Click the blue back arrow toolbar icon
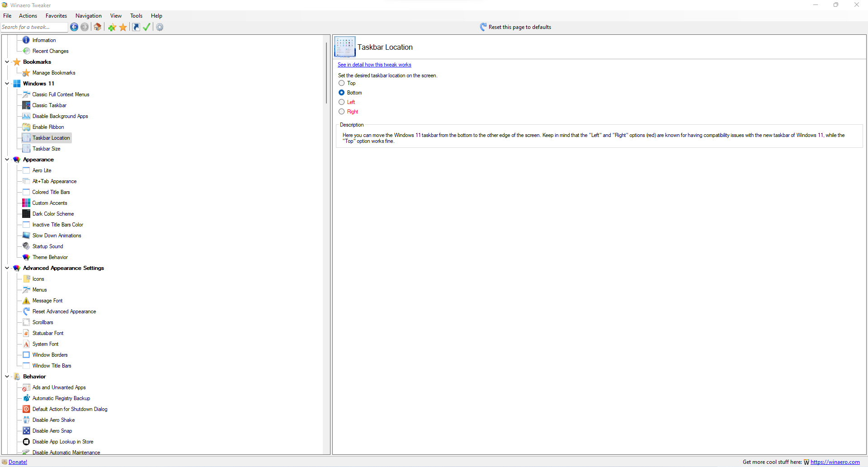 click(x=74, y=27)
